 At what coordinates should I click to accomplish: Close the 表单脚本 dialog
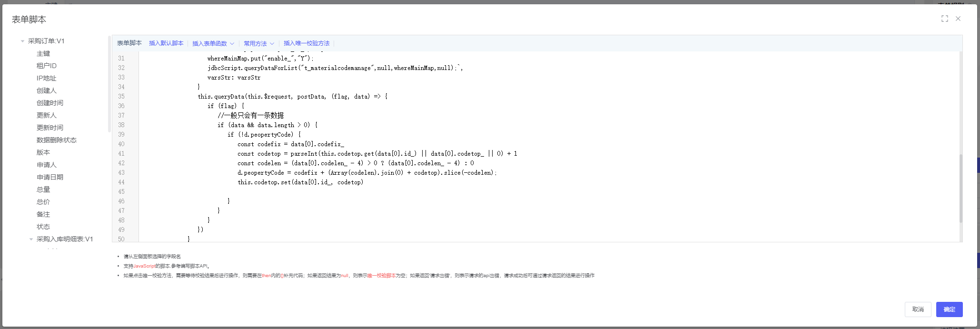[x=958, y=19]
